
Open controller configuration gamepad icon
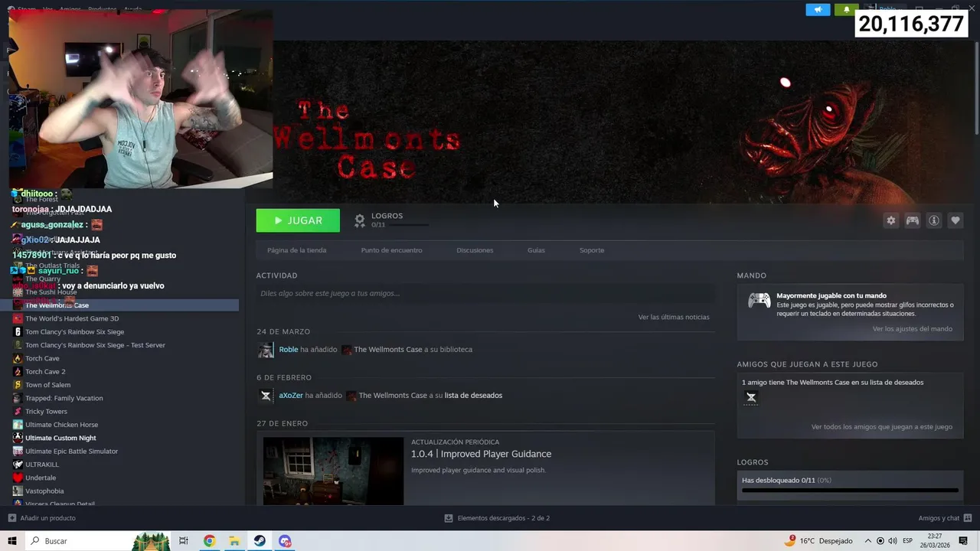(913, 220)
